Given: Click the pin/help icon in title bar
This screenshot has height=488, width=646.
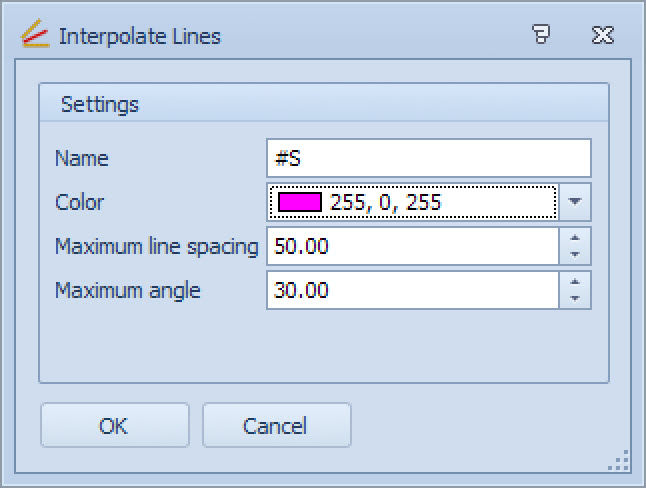Looking at the screenshot, I should click(541, 36).
